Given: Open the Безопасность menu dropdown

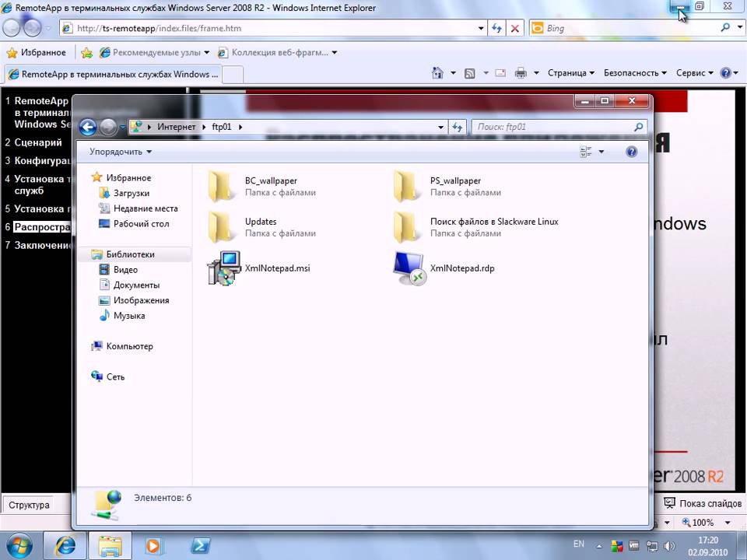Looking at the screenshot, I should [x=635, y=73].
